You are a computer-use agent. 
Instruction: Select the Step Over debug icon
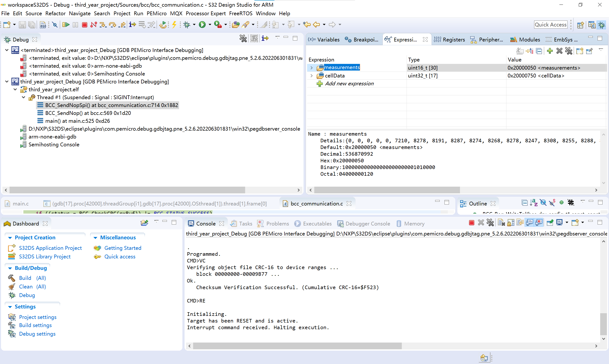[x=112, y=25]
